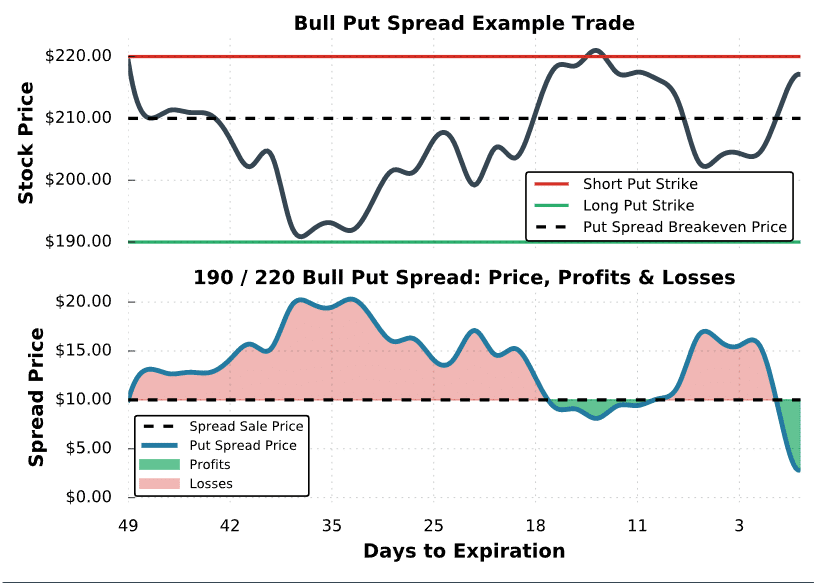814x583 pixels.
Task: Click the 35 days tick label
Action: click(332, 526)
